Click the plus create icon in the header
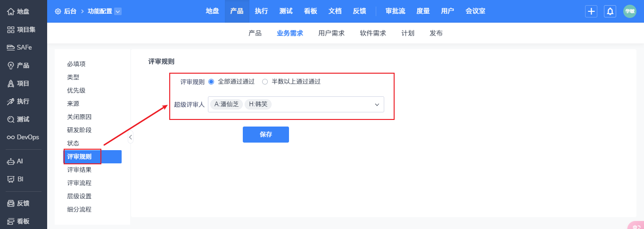The height and width of the screenshot is (229, 644). point(591,11)
